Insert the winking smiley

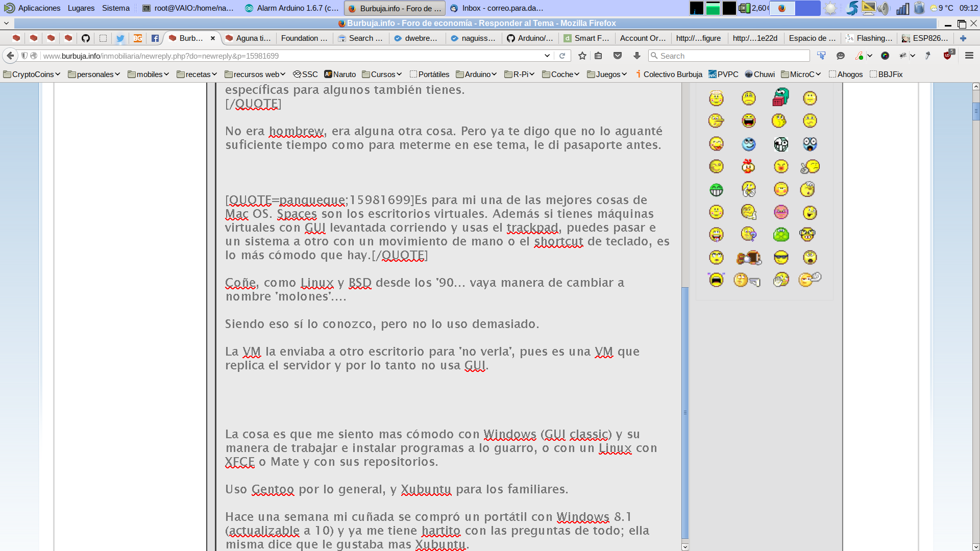716,166
